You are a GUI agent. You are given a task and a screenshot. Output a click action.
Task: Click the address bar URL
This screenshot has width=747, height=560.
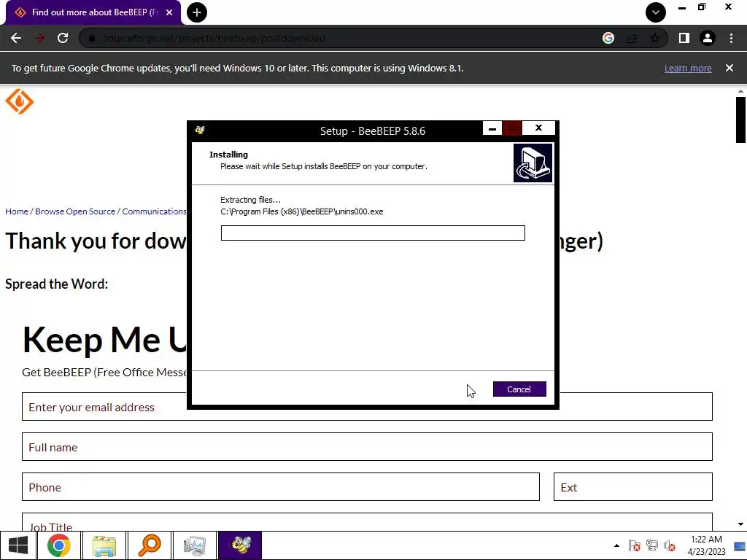(214, 38)
